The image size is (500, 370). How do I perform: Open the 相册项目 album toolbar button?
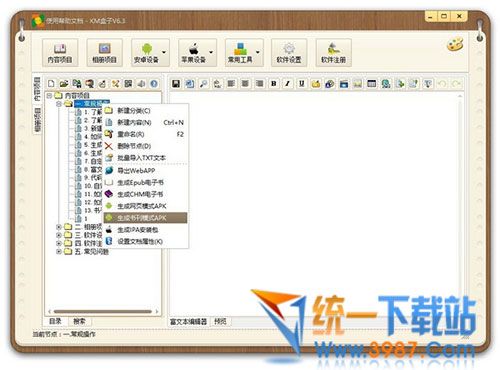[104, 53]
